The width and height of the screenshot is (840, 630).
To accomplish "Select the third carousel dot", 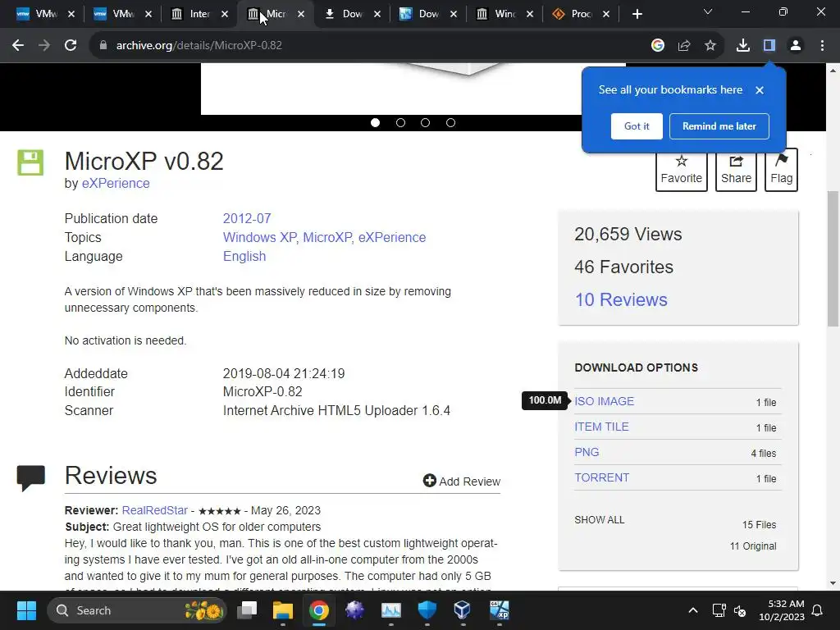I will click(x=426, y=123).
